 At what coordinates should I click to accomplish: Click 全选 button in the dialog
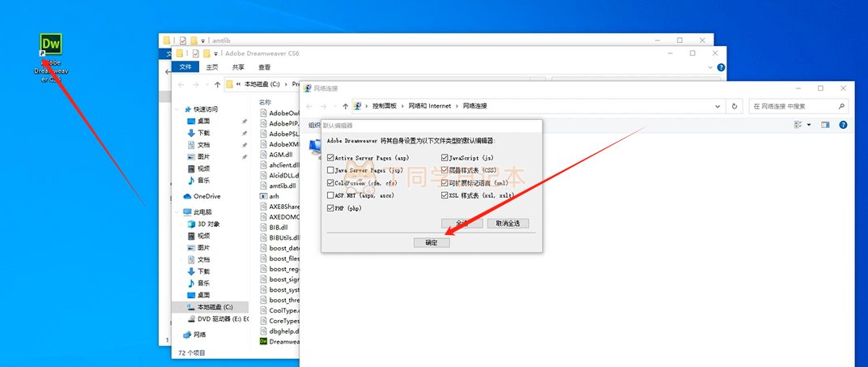click(x=462, y=223)
